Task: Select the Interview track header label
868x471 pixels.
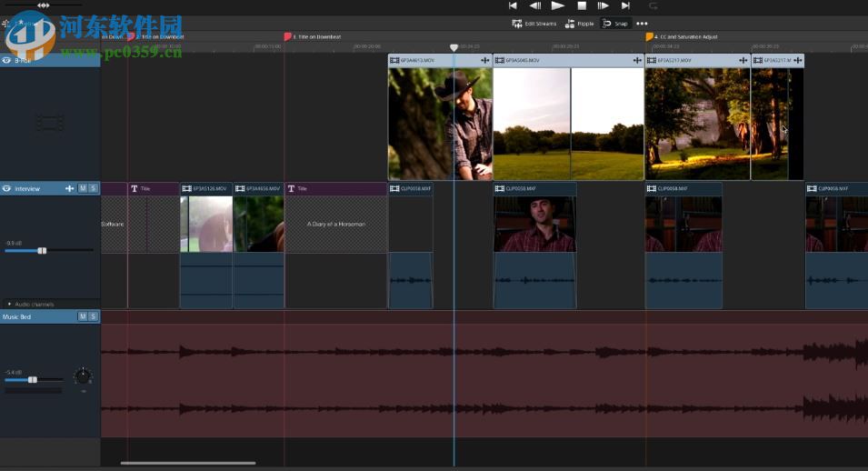Action: [27, 189]
